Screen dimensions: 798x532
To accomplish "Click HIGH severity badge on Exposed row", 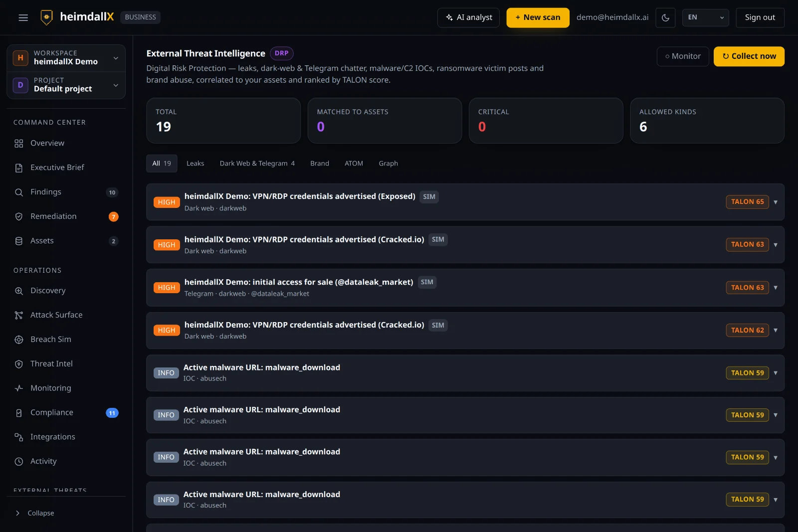I will pyautogui.click(x=167, y=202).
